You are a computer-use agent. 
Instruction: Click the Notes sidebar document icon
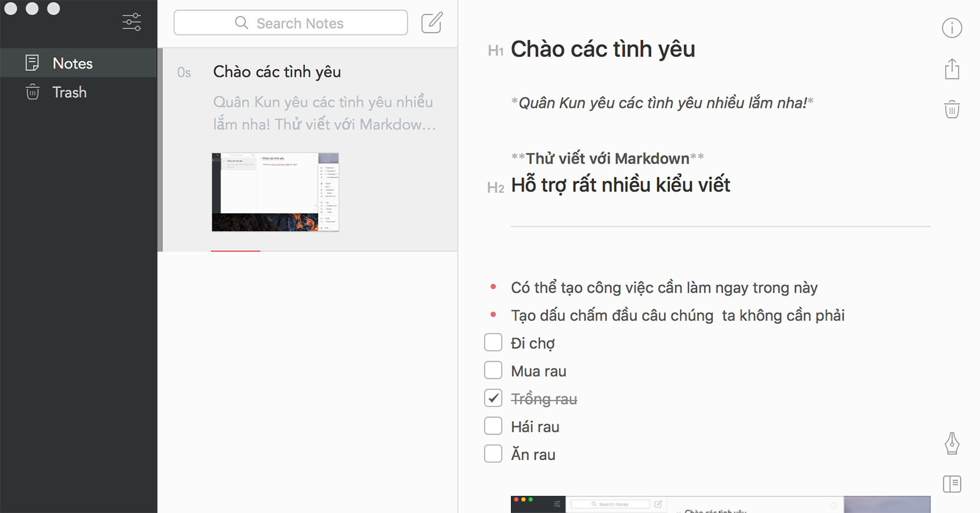(32, 63)
